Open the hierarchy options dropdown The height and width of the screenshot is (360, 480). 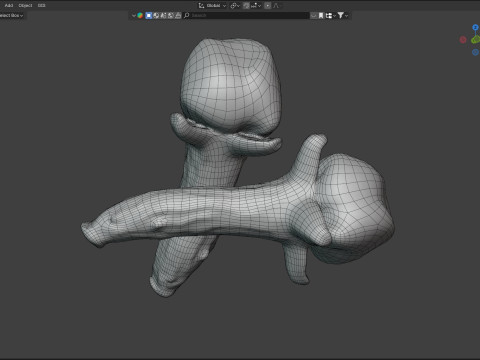pyautogui.click(x=330, y=15)
